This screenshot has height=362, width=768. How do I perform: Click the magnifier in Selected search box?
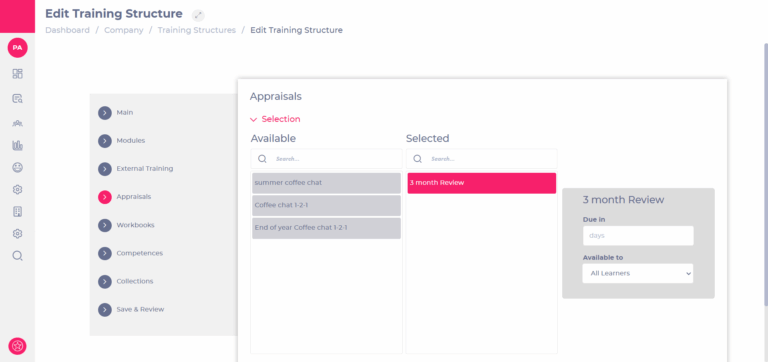[417, 159]
